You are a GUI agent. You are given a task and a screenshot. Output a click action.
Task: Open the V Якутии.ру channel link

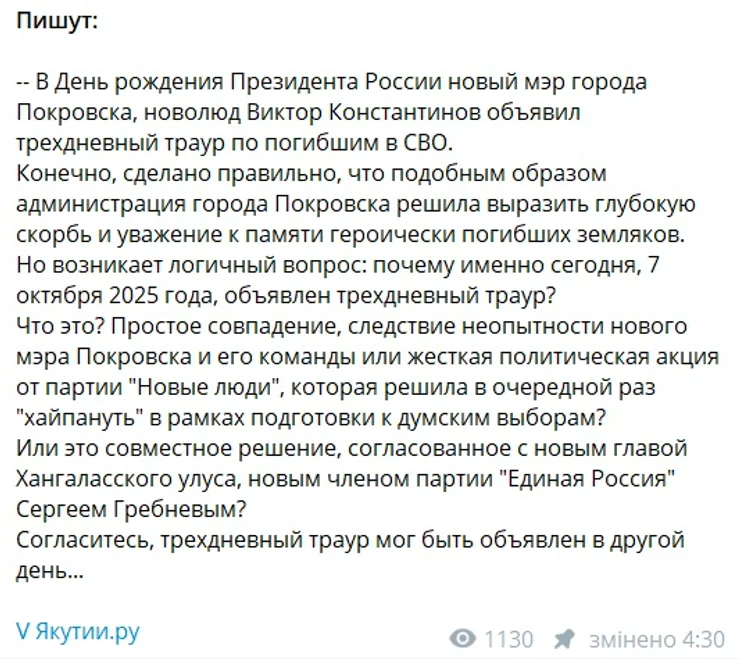tap(78, 631)
